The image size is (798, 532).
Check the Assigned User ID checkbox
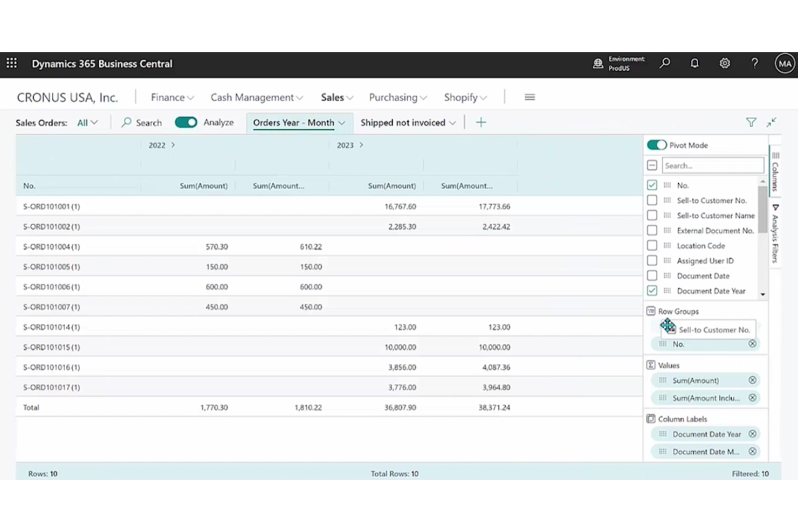tap(652, 260)
